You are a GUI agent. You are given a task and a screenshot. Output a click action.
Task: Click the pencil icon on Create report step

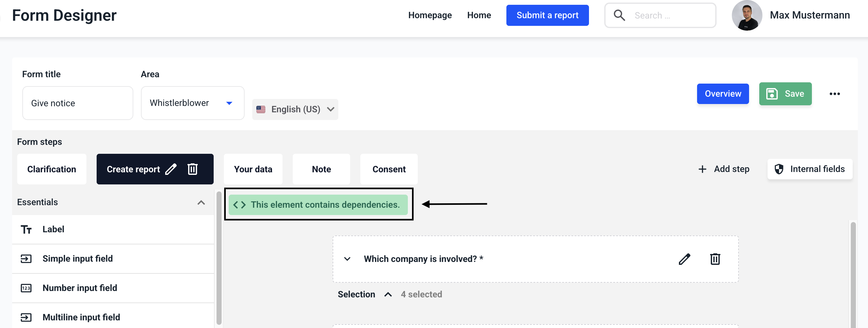click(171, 169)
